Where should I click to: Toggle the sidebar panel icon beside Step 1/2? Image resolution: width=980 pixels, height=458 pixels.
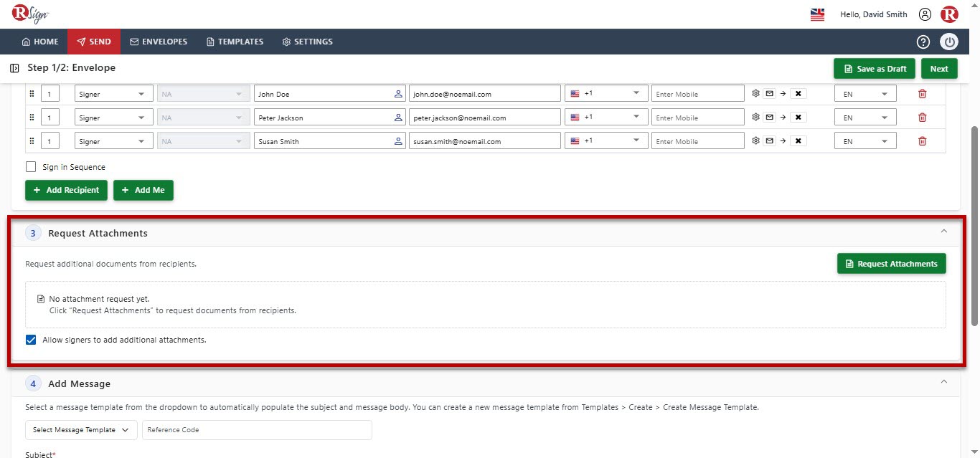point(14,68)
